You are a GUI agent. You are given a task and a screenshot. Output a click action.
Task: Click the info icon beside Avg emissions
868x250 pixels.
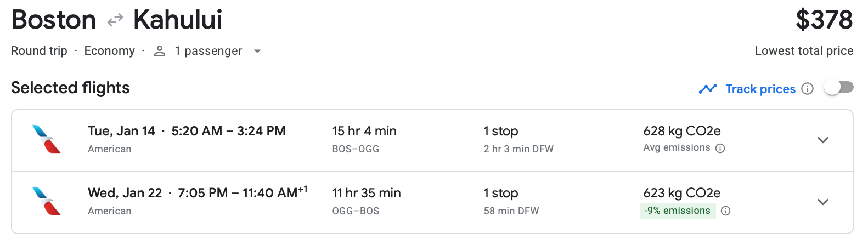(720, 148)
